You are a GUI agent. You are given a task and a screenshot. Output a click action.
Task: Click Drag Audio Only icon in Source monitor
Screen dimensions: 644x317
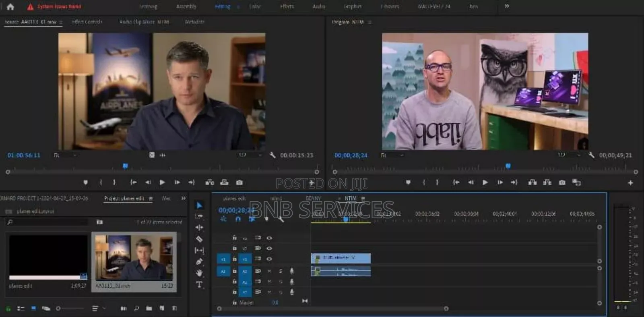[163, 155]
